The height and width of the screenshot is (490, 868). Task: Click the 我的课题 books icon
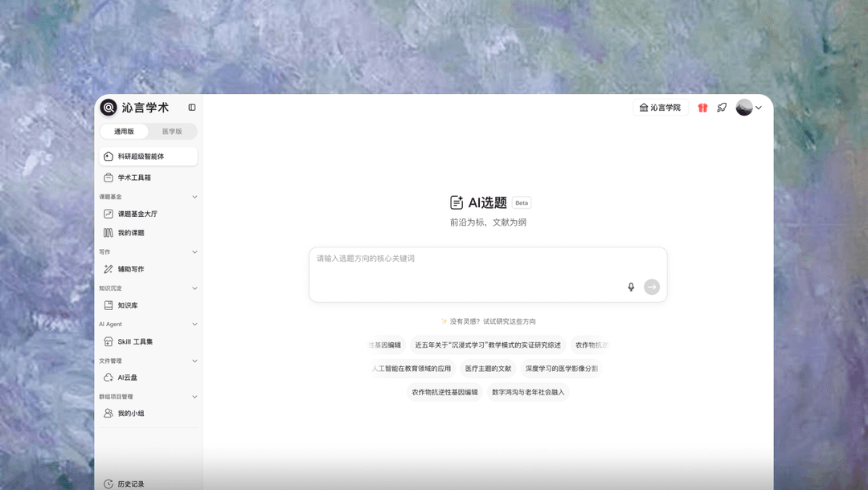(x=108, y=233)
